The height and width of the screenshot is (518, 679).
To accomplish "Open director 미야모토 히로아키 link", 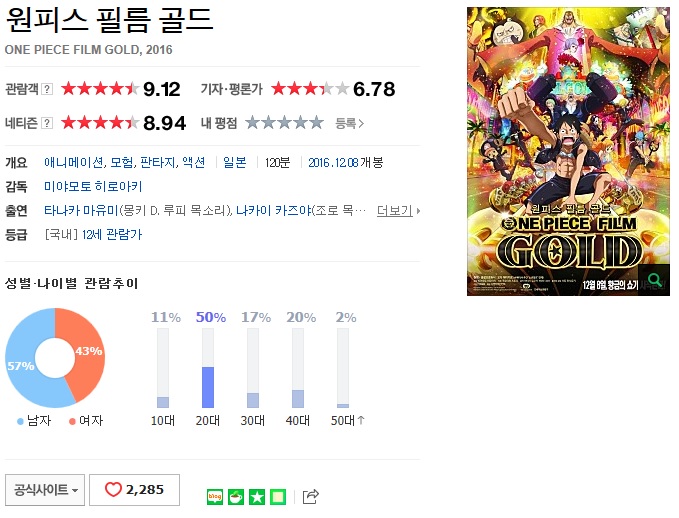I will click(x=93, y=187).
